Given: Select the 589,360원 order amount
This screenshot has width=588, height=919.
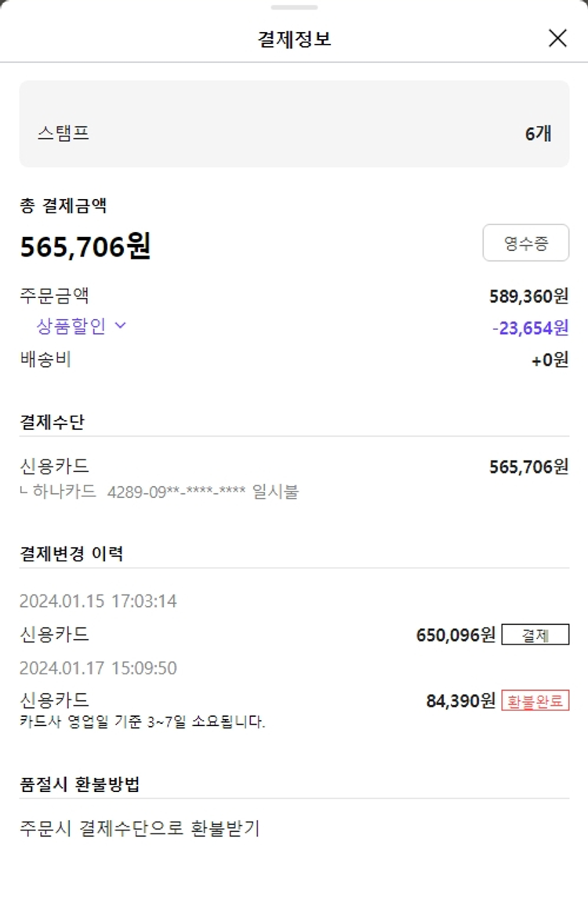Looking at the screenshot, I should pos(528,296).
